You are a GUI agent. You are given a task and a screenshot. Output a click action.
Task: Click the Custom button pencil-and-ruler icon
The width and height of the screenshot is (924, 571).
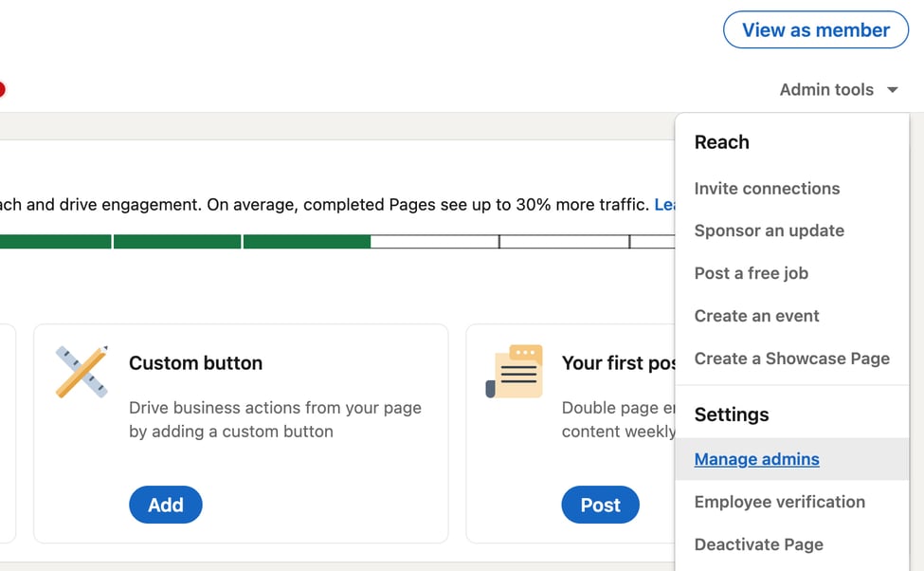click(81, 371)
